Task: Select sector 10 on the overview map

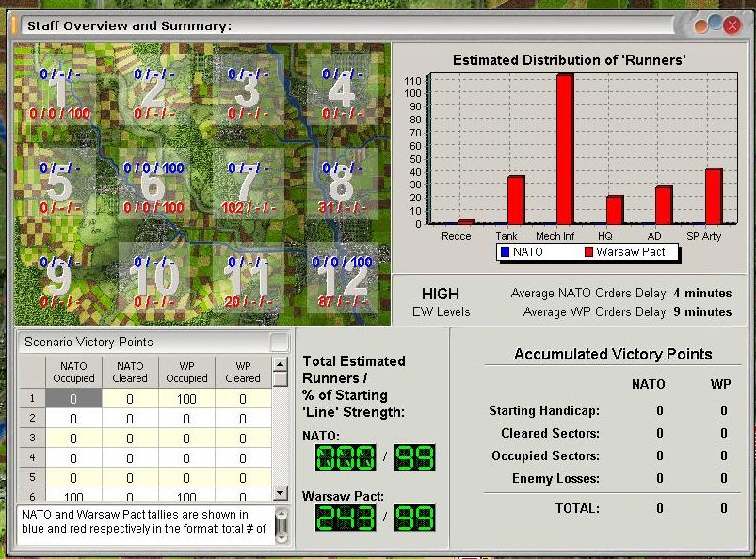Action: [153, 278]
